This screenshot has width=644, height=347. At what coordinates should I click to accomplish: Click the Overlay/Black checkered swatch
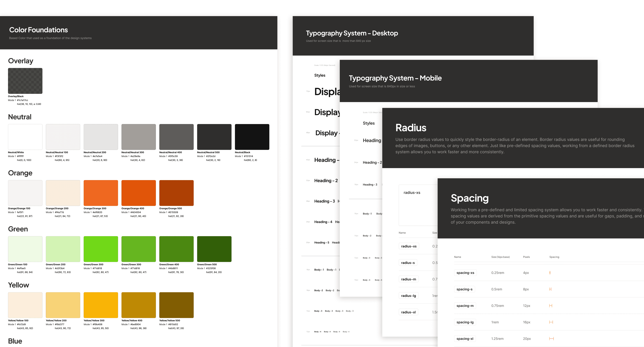tap(25, 81)
